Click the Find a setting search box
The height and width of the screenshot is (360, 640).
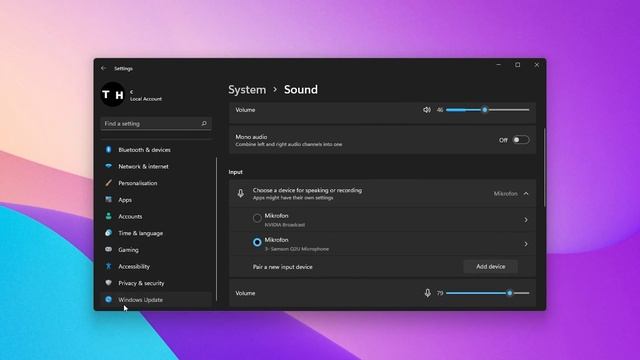pyautogui.click(x=156, y=124)
